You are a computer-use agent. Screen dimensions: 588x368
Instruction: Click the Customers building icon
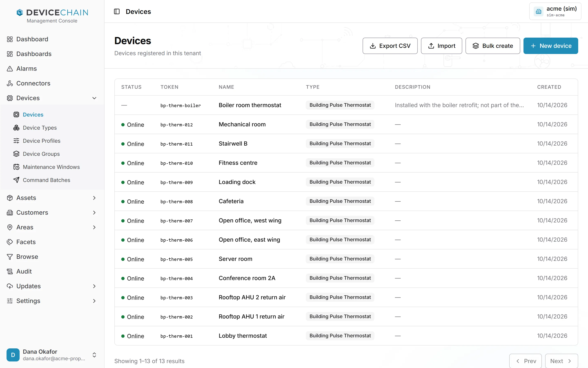click(x=10, y=213)
